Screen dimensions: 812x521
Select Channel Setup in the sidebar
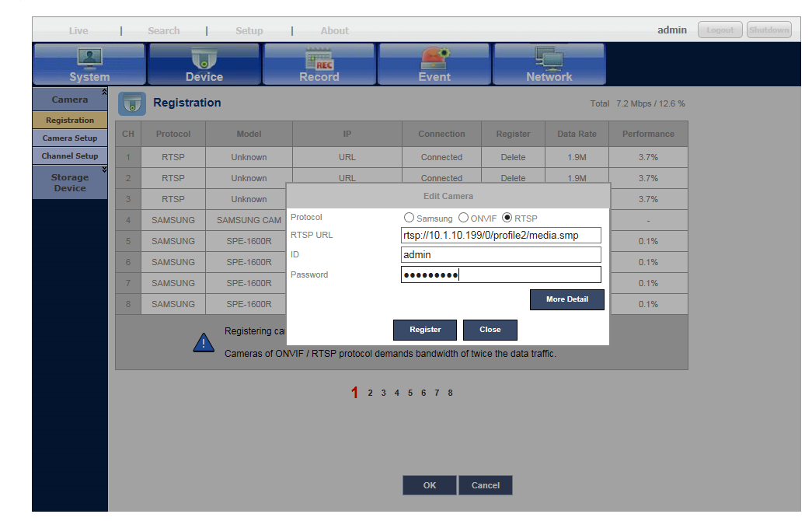tap(70, 156)
